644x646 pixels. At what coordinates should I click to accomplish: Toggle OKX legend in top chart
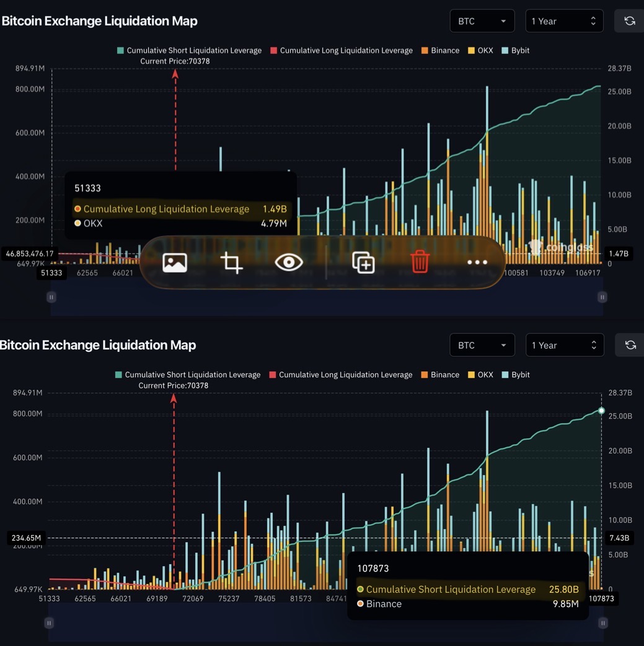pos(480,50)
